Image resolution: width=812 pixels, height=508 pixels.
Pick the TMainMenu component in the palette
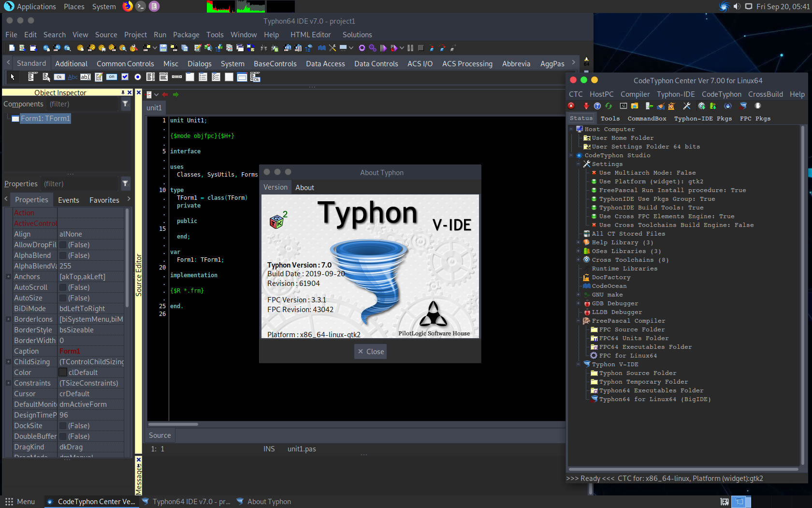pyautogui.click(x=32, y=77)
